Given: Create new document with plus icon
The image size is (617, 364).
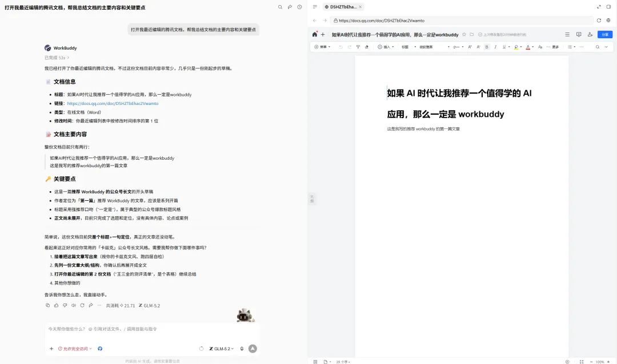Looking at the screenshot, I should pos(323,35).
